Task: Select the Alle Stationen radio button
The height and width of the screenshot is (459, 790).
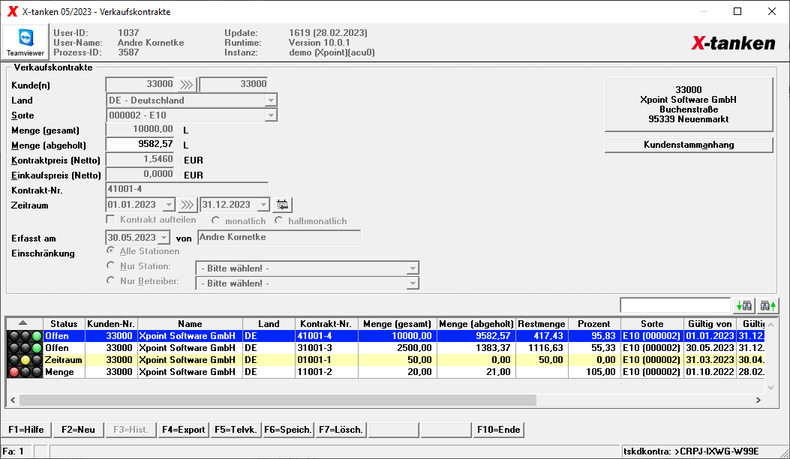Action: [111, 250]
